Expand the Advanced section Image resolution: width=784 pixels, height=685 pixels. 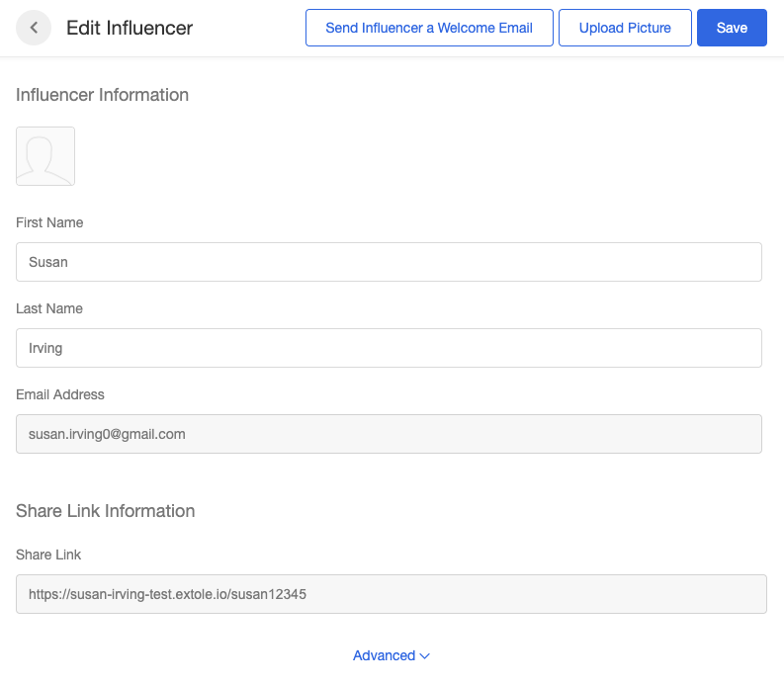391,655
